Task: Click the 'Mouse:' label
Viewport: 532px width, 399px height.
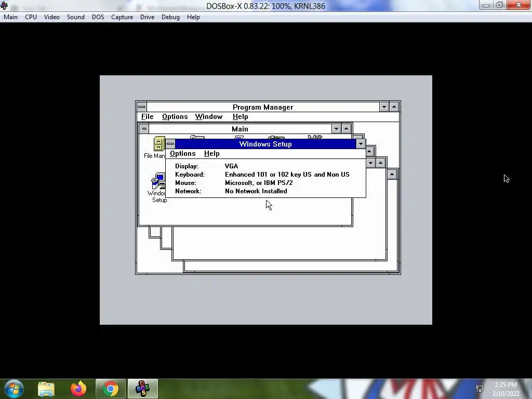Action: tap(185, 183)
